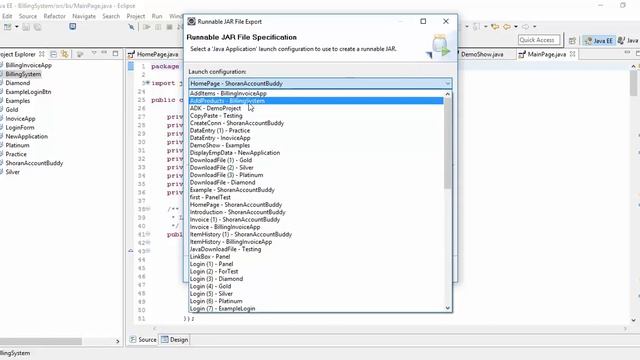
Task: Open the Navigate menu
Action: click(84, 16)
